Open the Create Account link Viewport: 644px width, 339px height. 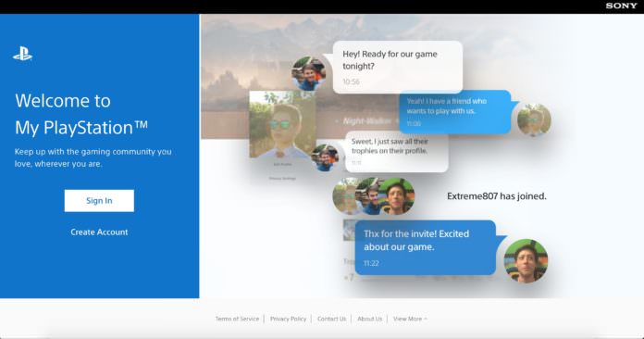[x=99, y=232]
